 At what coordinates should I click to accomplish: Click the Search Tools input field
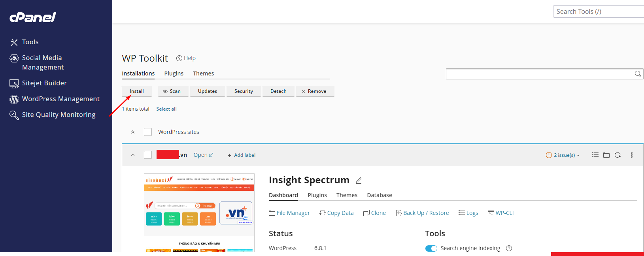[598, 11]
